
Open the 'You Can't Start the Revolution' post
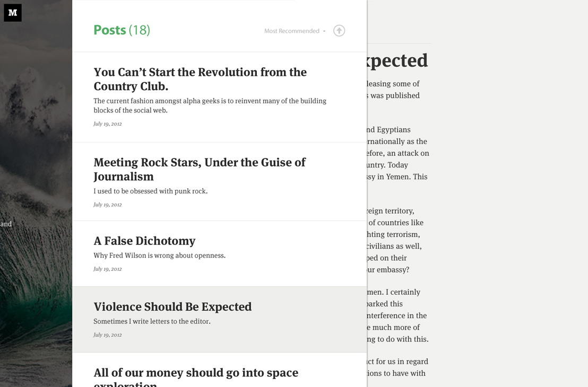pyautogui.click(x=200, y=79)
